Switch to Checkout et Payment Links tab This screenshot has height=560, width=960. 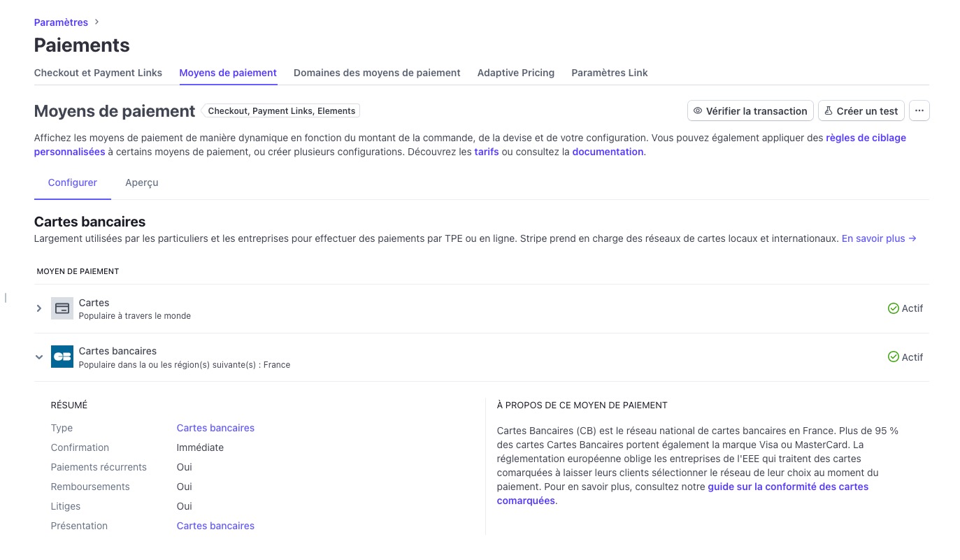98,73
